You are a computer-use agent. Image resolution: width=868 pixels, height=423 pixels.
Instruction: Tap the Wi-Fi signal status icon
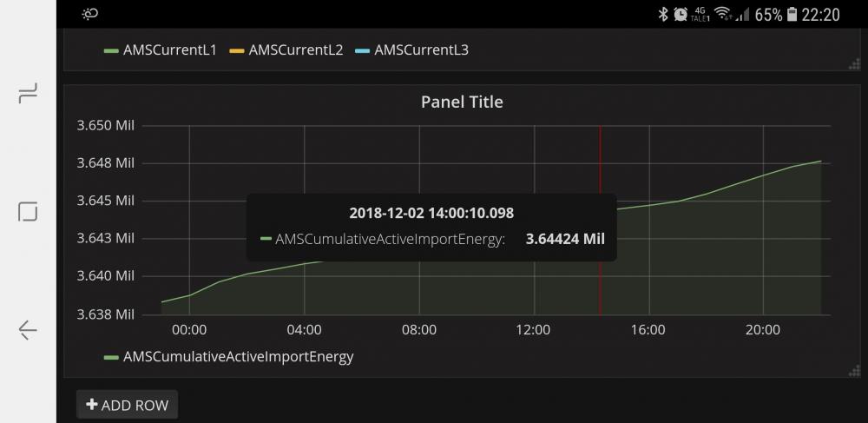tap(721, 14)
